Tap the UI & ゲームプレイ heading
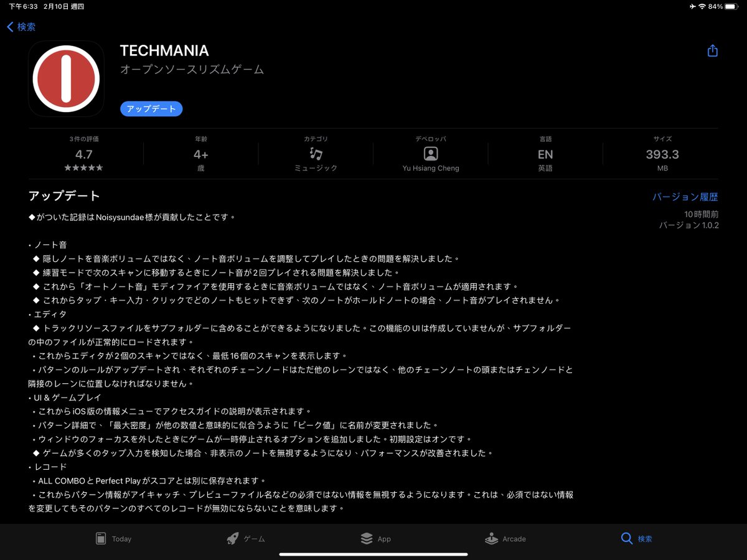747x560 pixels. [65, 398]
